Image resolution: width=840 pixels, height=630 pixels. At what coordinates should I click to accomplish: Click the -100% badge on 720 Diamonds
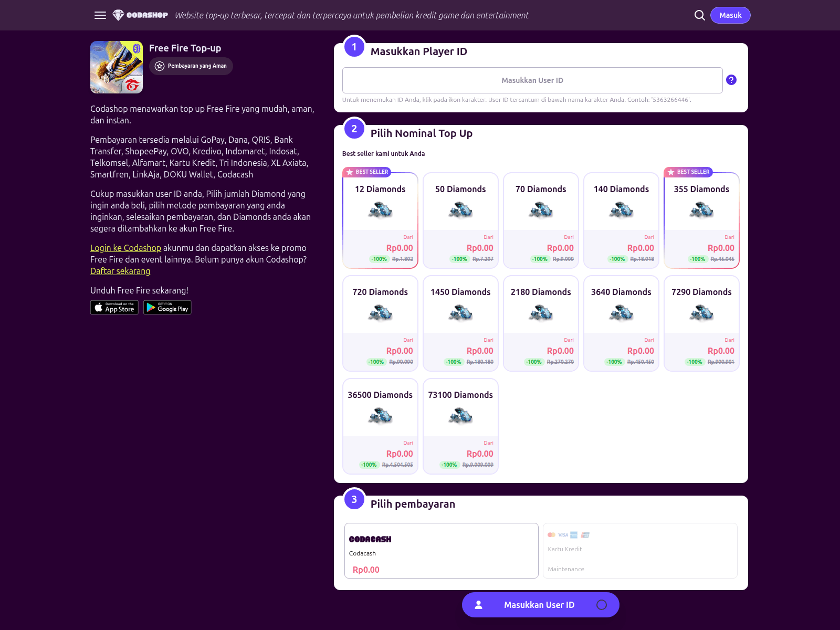[x=376, y=362]
